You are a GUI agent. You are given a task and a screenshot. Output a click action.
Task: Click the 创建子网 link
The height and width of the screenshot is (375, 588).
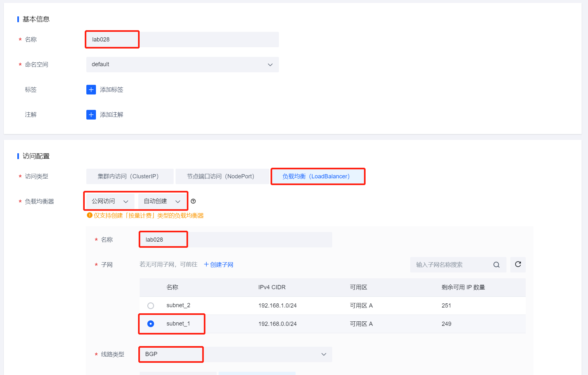point(219,264)
